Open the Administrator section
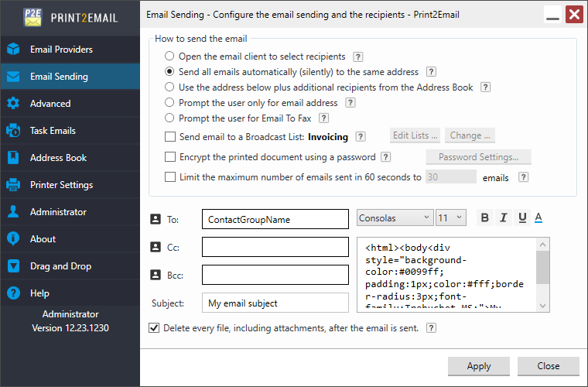Image resolution: width=588 pixels, height=387 pixels. point(70,211)
